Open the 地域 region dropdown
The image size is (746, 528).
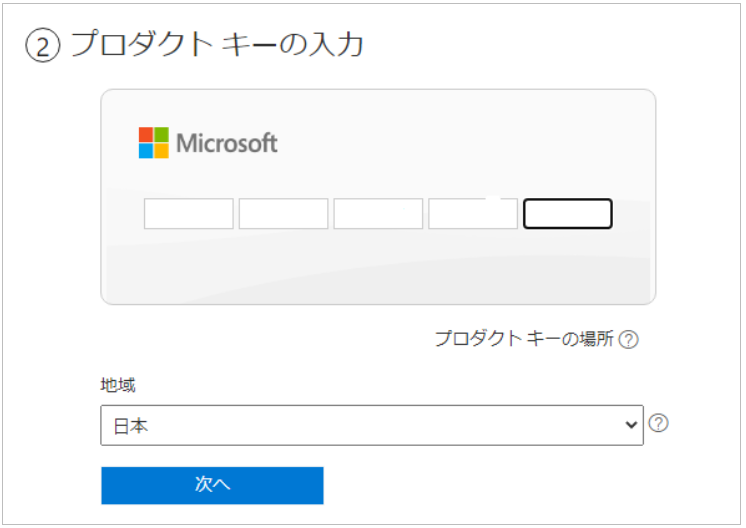point(371,425)
